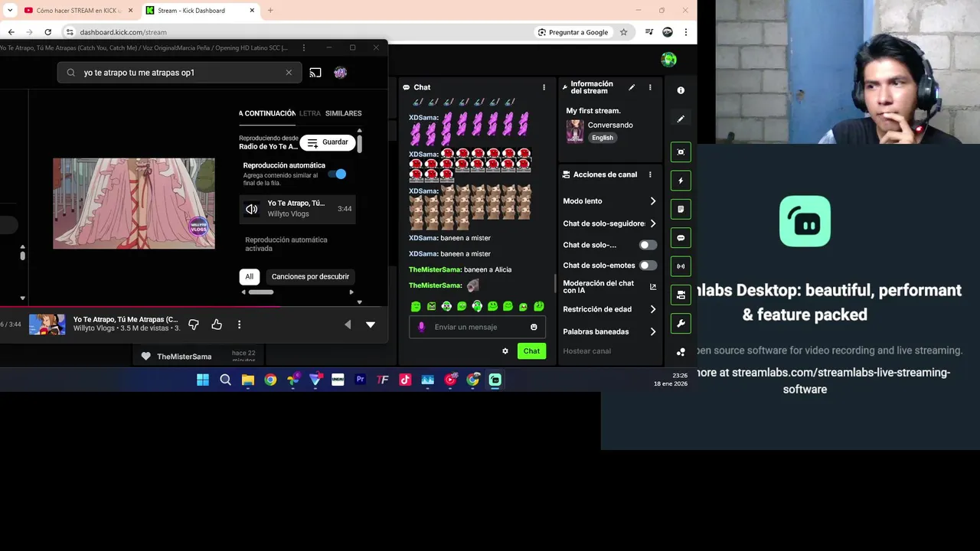This screenshot has width=980, height=551.
Task: Open File Explorer from taskbar
Action: click(x=248, y=380)
